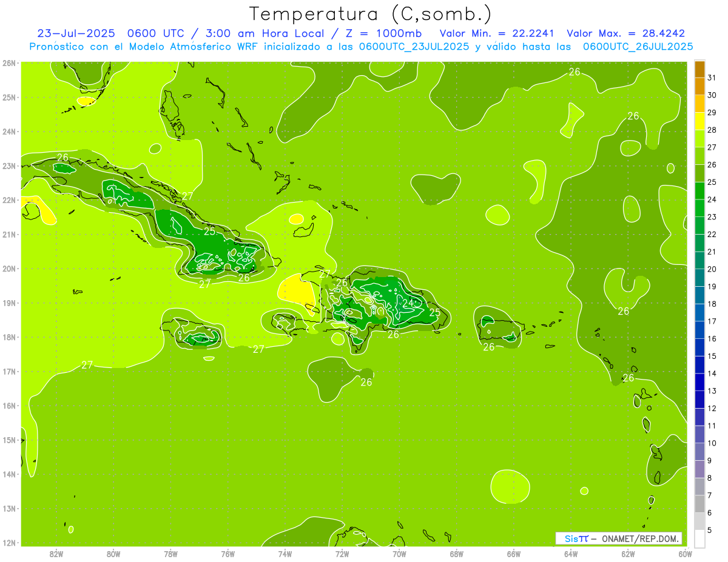The height and width of the screenshot is (562, 728).
Task: Click the 72W longitude axis label
Action: (342, 554)
